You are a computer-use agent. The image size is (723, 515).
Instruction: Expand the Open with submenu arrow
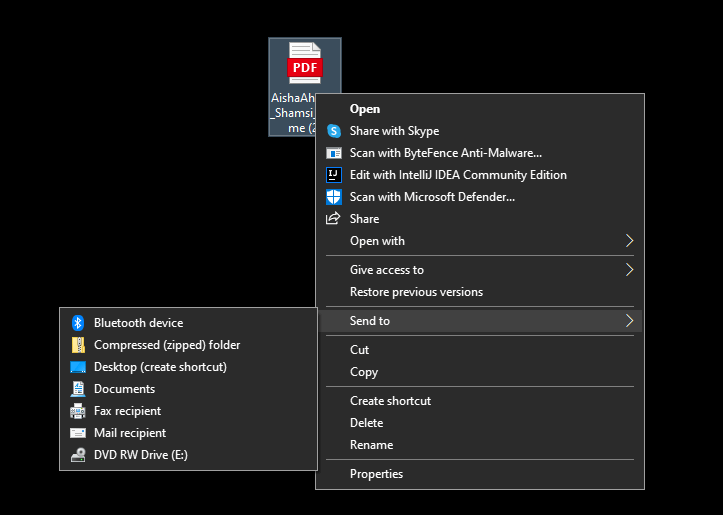point(629,241)
